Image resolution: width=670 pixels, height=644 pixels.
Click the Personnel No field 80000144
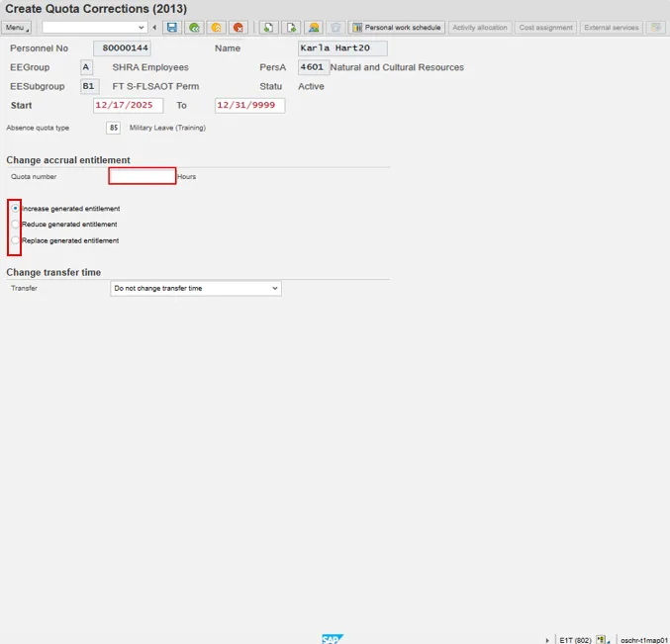click(122, 47)
